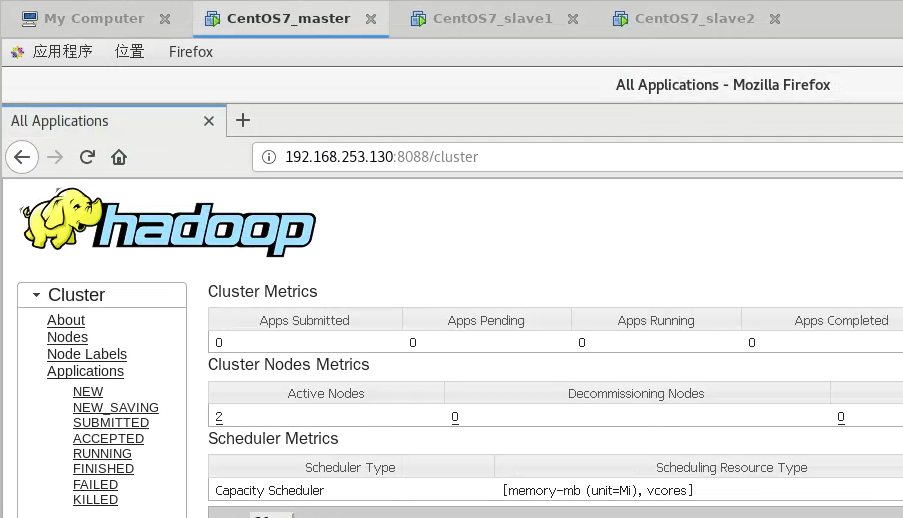The image size is (903, 518).
Task: Close the CentOS7_slave1 VM tab
Action: [573, 19]
